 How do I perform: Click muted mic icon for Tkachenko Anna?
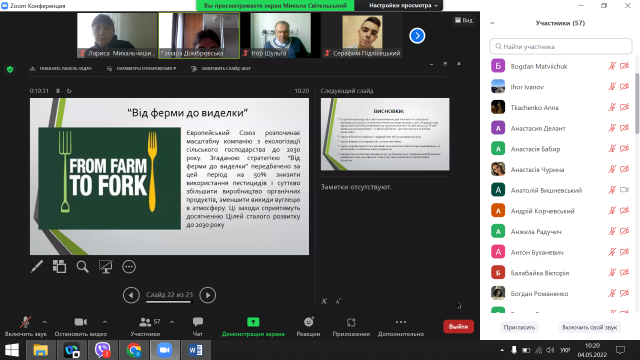pos(612,107)
